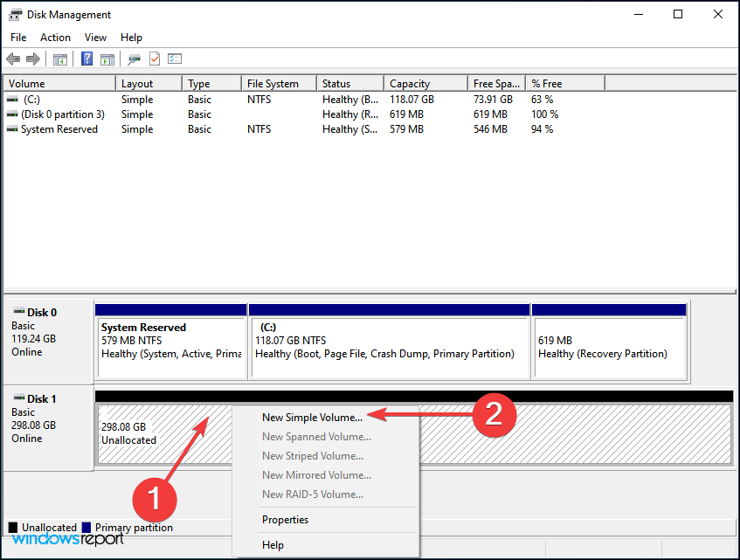This screenshot has width=740, height=560.
Task: Click the Back arrow toolbar icon
Action: pyautogui.click(x=13, y=59)
